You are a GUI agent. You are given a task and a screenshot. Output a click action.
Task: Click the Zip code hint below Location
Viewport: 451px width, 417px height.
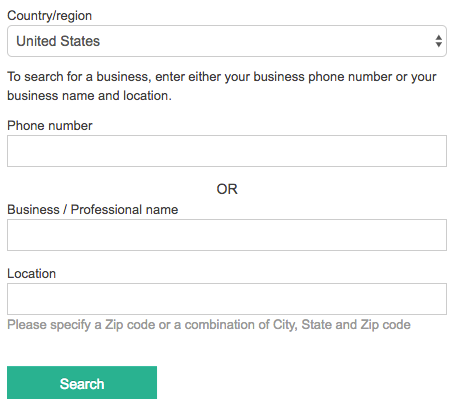point(209,325)
